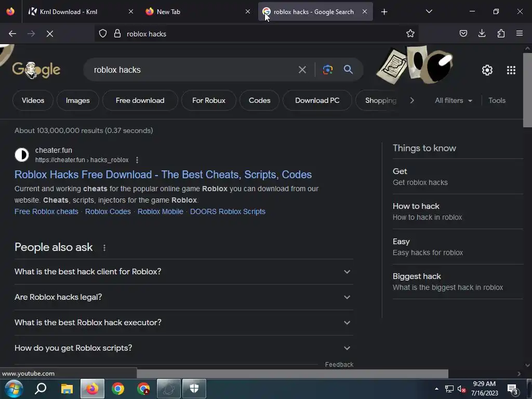Apply the Free download filter
Viewport: 532px width, 399px height.
[x=140, y=100]
